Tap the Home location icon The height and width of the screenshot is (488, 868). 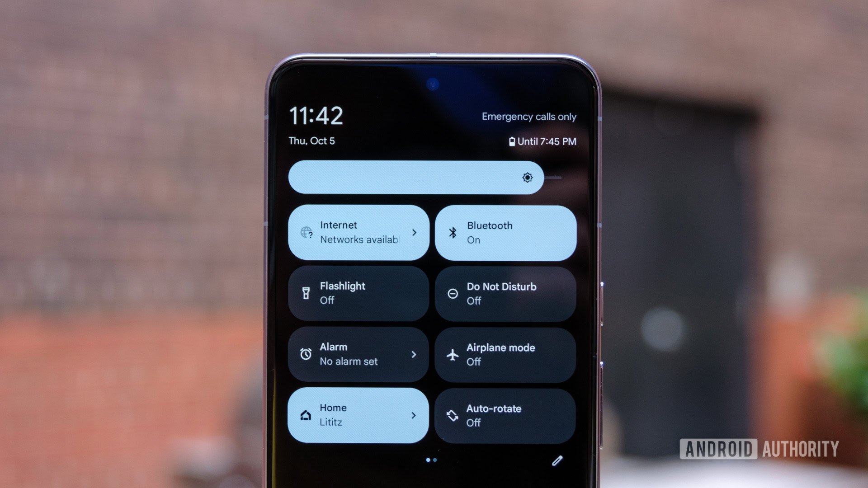tap(305, 414)
